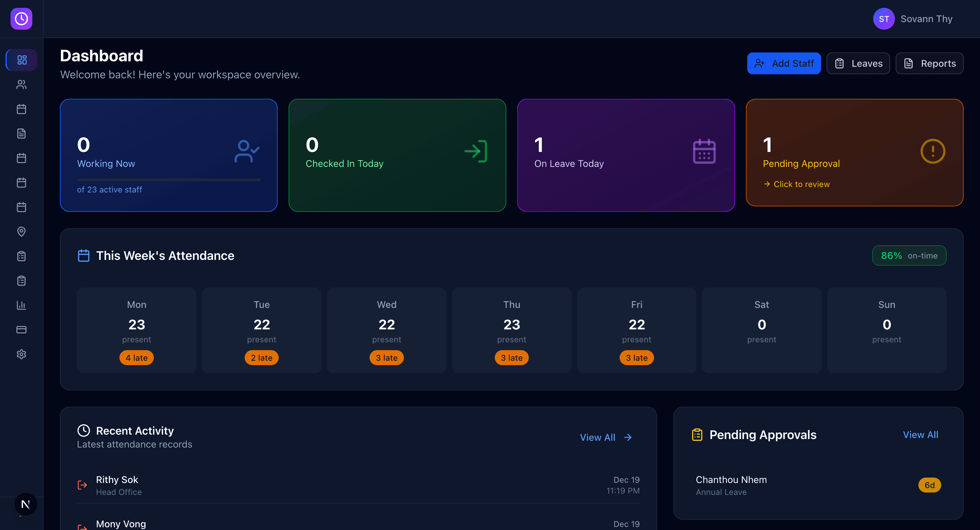The width and height of the screenshot is (980, 530).
Task: Click the location pin icon in the sidebar
Action: click(21, 232)
